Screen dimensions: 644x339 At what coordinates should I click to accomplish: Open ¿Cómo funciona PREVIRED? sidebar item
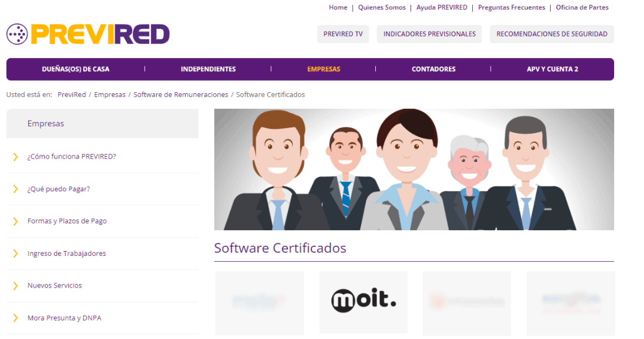point(71,157)
